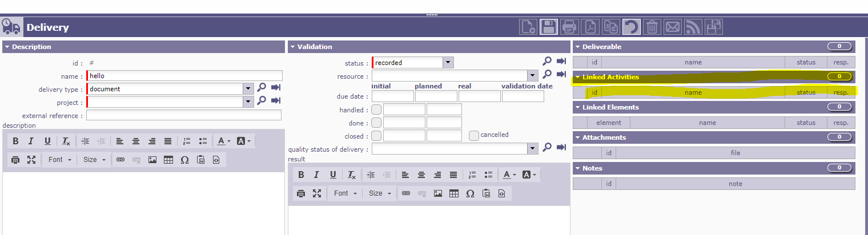Click the external reference input field
This screenshot has height=235, width=868.
183,115
